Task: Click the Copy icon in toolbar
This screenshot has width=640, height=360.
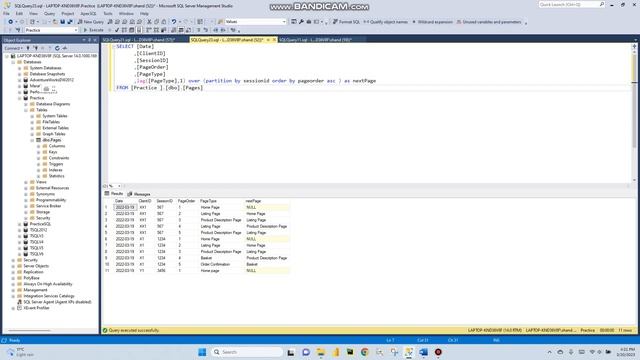Action: 156,22
